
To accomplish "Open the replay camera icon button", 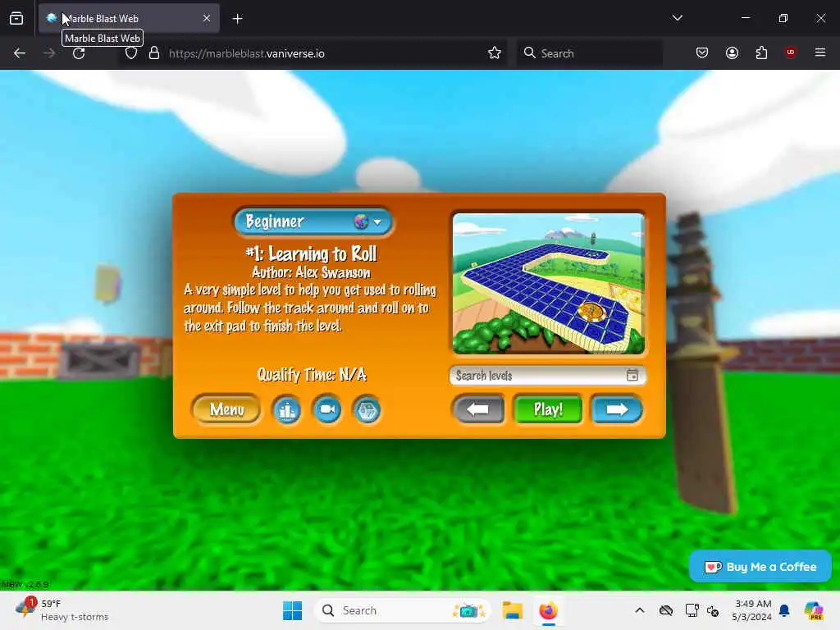I will click(327, 410).
